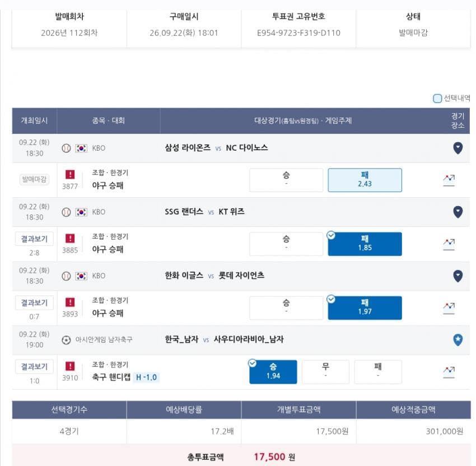
Task: View odds trend chart for game 3877
Action: click(449, 180)
